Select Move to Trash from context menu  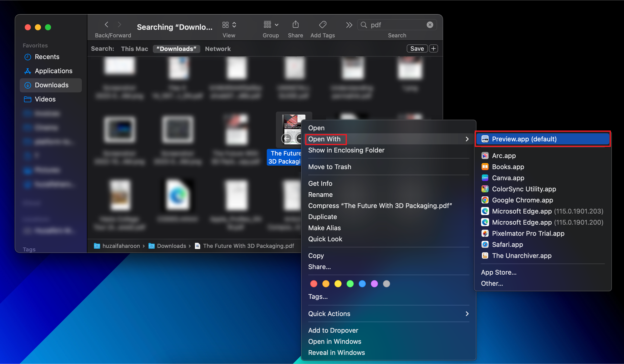[329, 167]
